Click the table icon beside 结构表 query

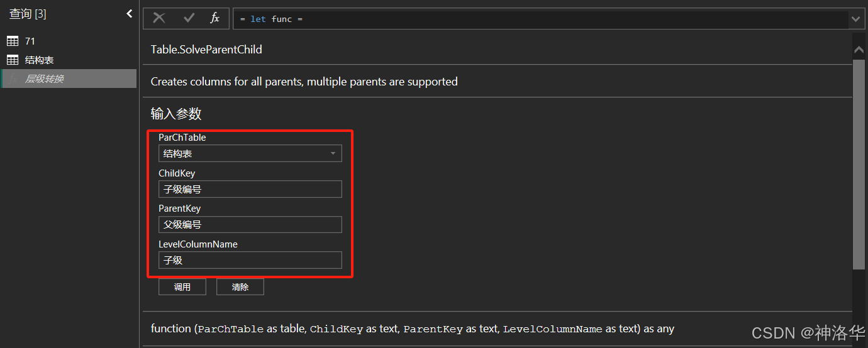tap(13, 60)
